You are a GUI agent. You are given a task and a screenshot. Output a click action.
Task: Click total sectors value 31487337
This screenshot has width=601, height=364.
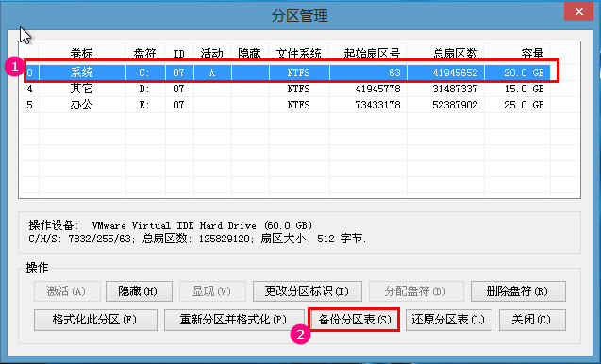tap(455, 89)
